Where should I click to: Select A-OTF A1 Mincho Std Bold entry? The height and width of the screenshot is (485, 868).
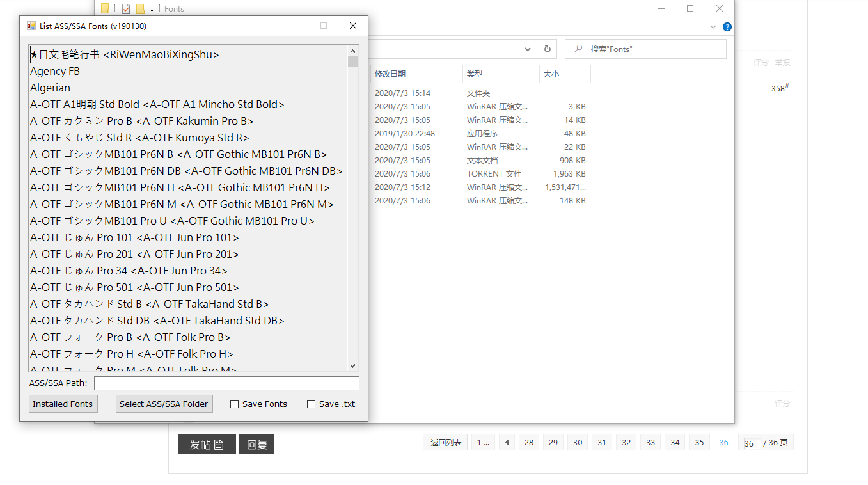coord(157,104)
